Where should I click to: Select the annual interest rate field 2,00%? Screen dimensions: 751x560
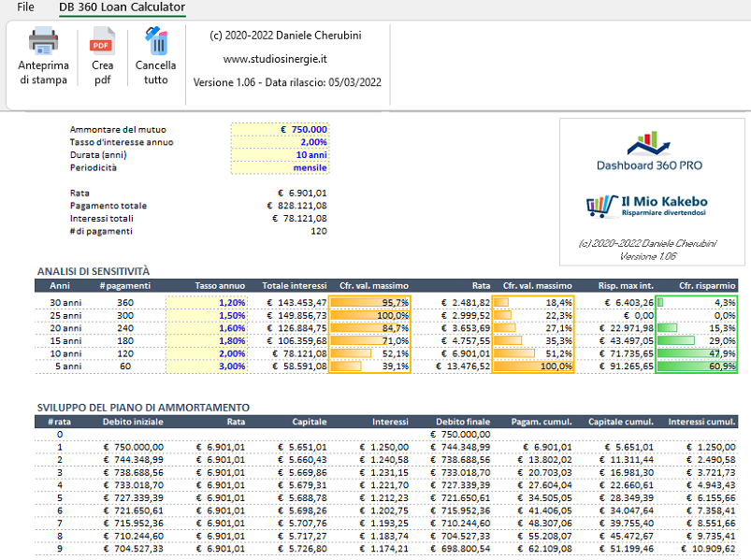click(281, 142)
